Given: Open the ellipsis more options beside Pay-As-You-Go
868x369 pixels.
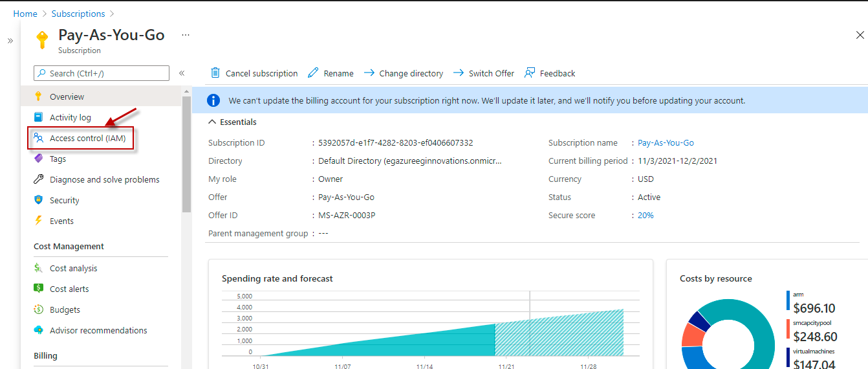Looking at the screenshot, I should 186,34.
